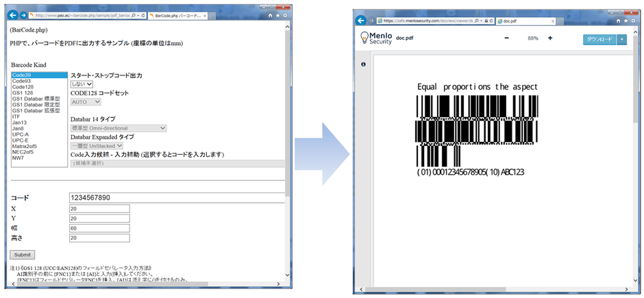
Task: Select NEC2of5 in Barcode Kind list
Action: click(x=39, y=151)
